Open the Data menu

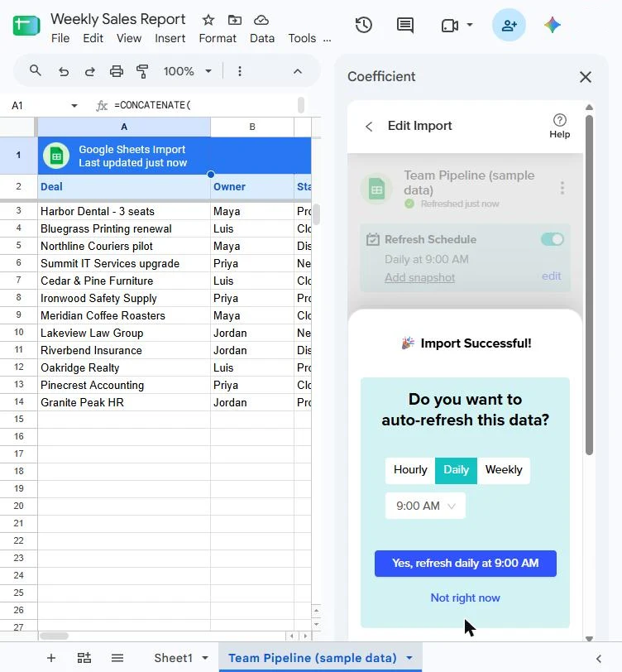pos(262,39)
